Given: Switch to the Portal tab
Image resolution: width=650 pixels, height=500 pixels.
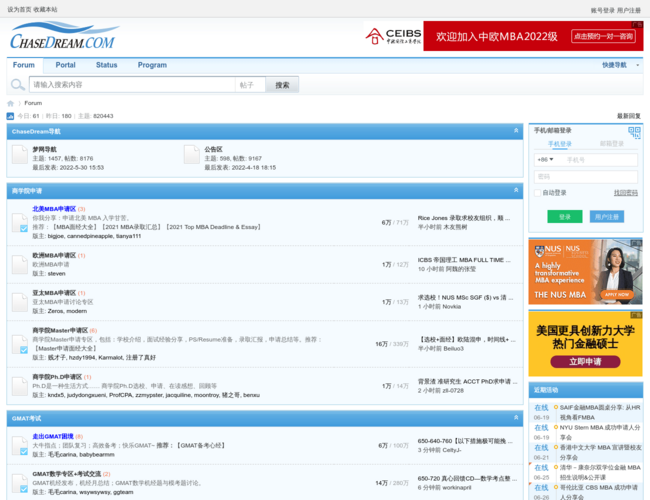Looking at the screenshot, I should (x=65, y=65).
